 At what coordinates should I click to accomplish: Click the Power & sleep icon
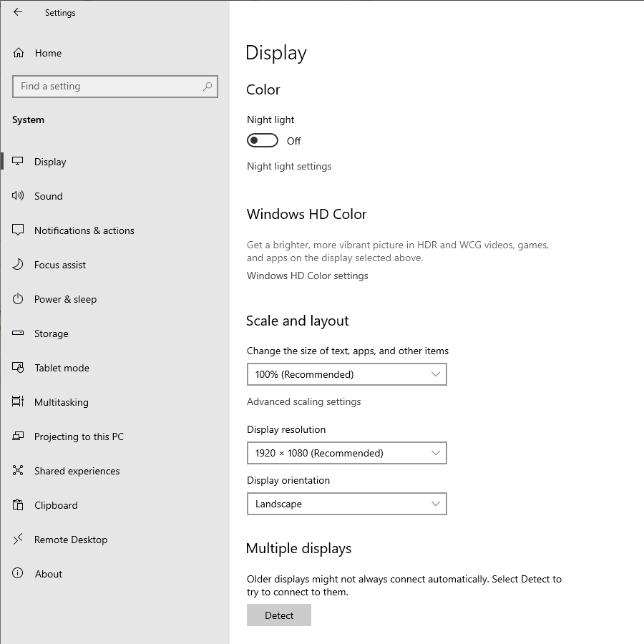[18, 298]
